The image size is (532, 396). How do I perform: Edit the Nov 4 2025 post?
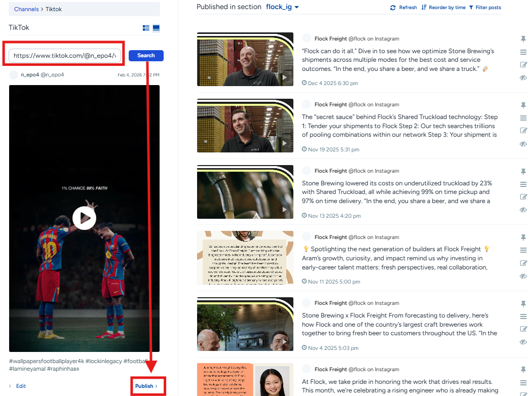(x=523, y=329)
